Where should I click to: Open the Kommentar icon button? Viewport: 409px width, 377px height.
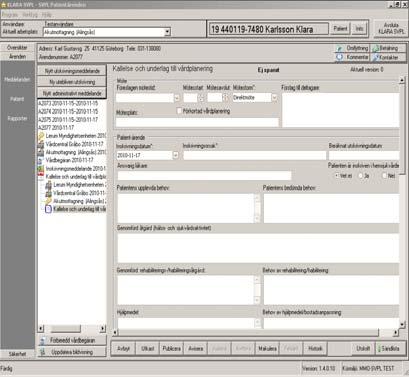[x=352, y=57]
